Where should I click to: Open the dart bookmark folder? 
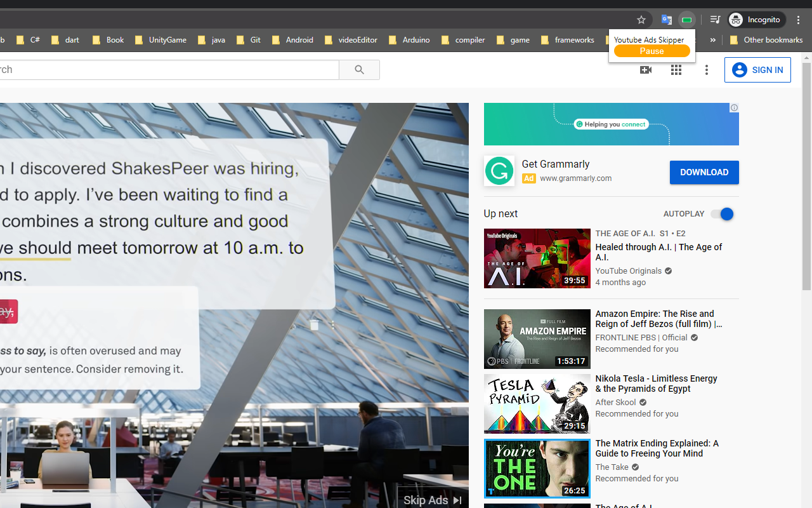(x=65, y=40)
